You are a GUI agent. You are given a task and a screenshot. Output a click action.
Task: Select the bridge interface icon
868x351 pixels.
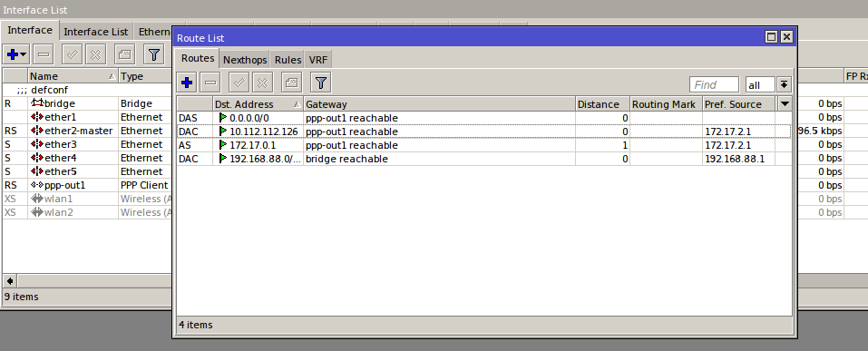(37, 103)
